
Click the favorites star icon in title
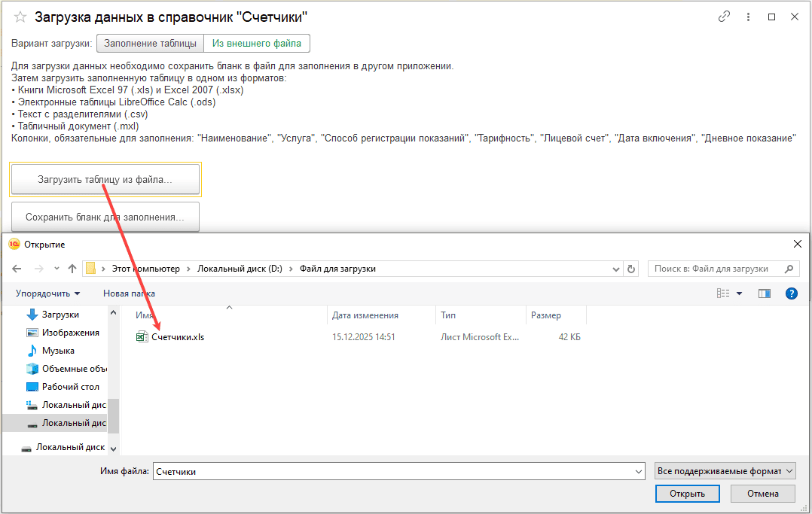click(20, 17)
